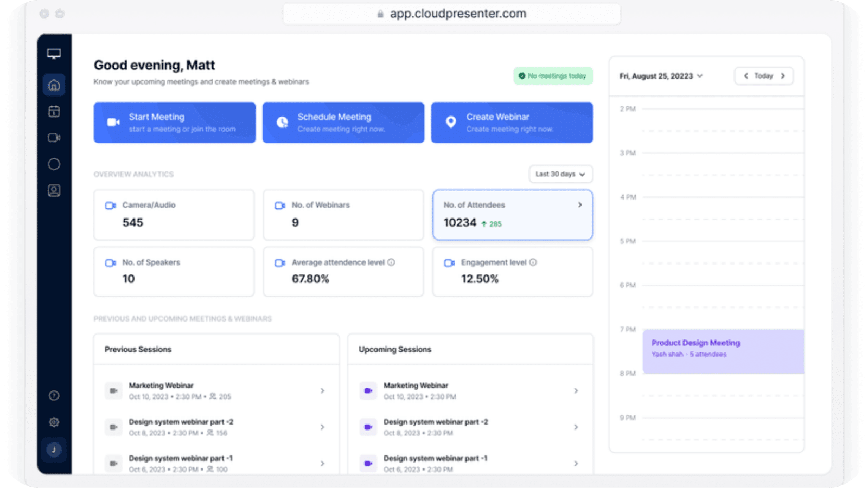This screenshot has width=868, height=488.
Task: Click the info icon next to Engagement level
Action: [533, 262]
